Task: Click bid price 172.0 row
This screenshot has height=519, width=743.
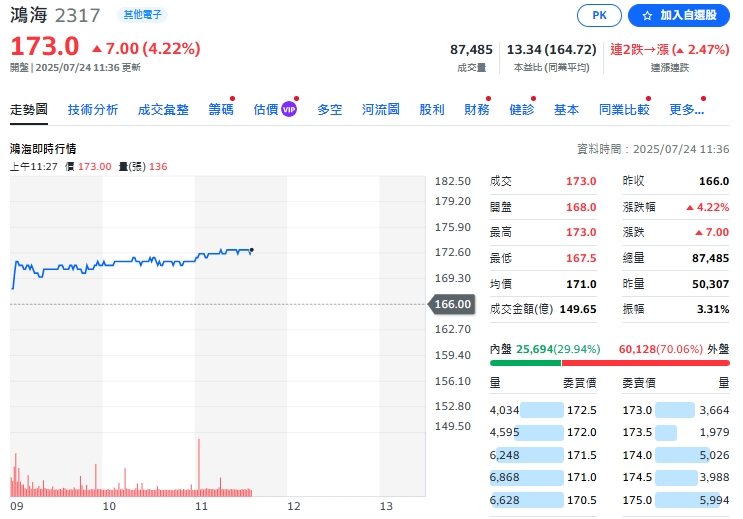Action: (543, 432)
